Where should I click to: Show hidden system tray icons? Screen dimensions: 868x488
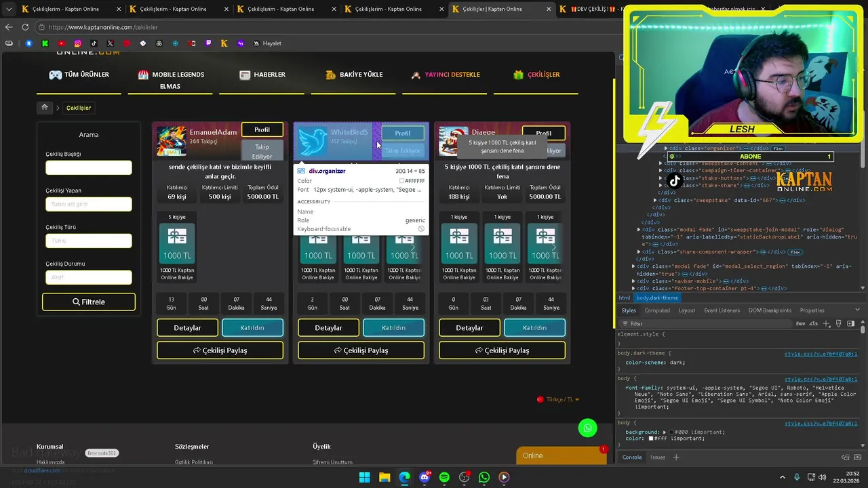click(782, 477)
